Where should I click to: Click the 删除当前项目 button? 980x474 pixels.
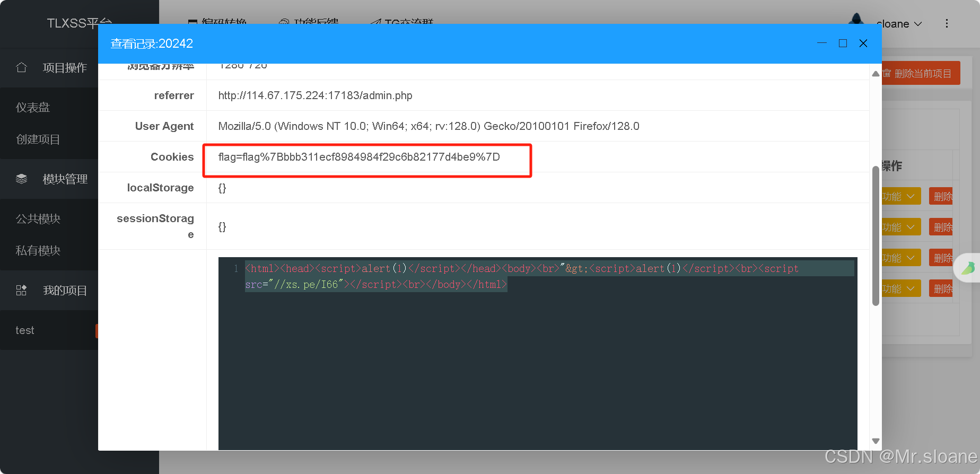(921, 74)
